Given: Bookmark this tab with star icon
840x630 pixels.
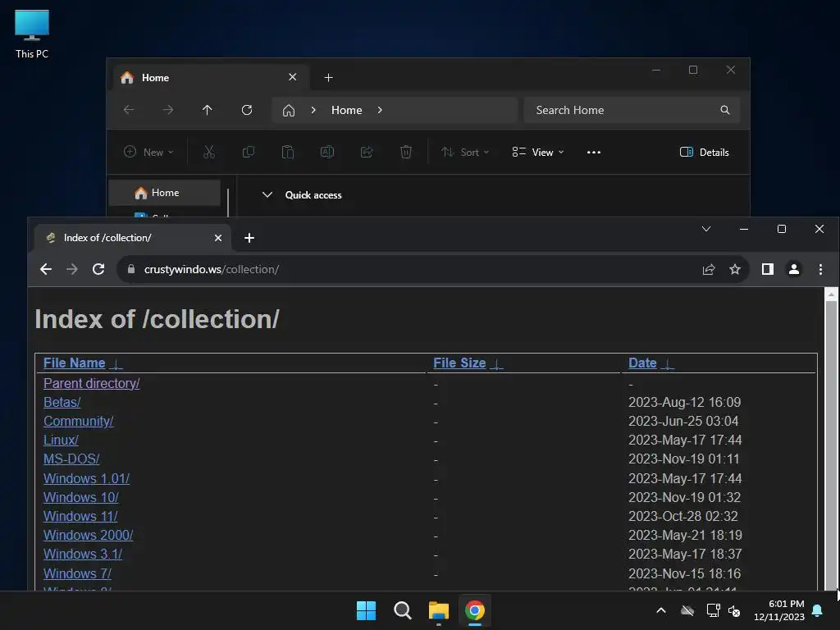Looking at the screenshot, I should tap(735, 269).
